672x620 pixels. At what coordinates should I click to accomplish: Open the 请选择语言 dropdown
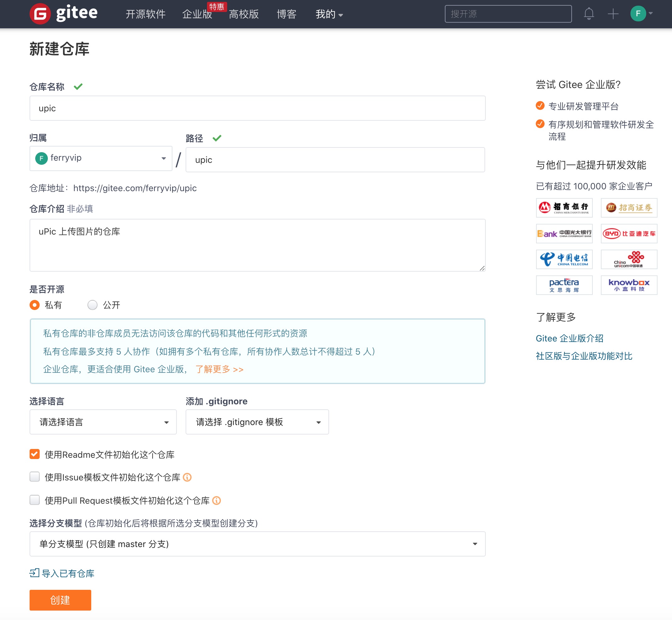click(x=103, y=422)
